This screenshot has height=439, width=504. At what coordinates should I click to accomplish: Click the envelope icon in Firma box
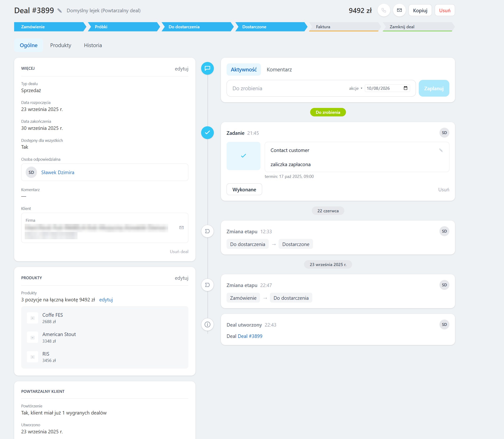click(181, 228)
